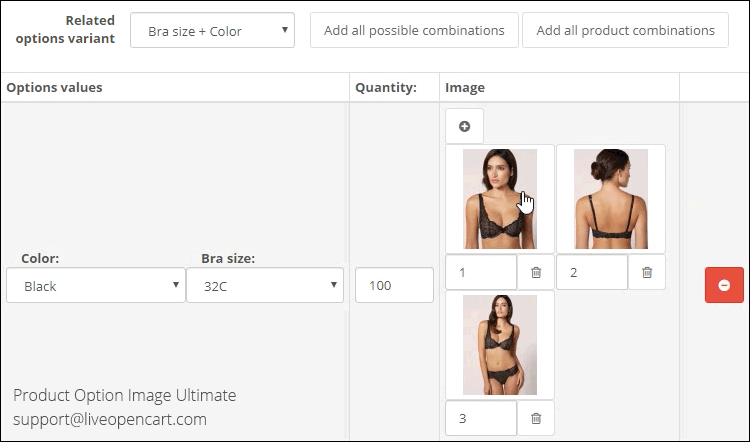
Task: Select back view bra thumbnail image
Action: coord(611,199)
